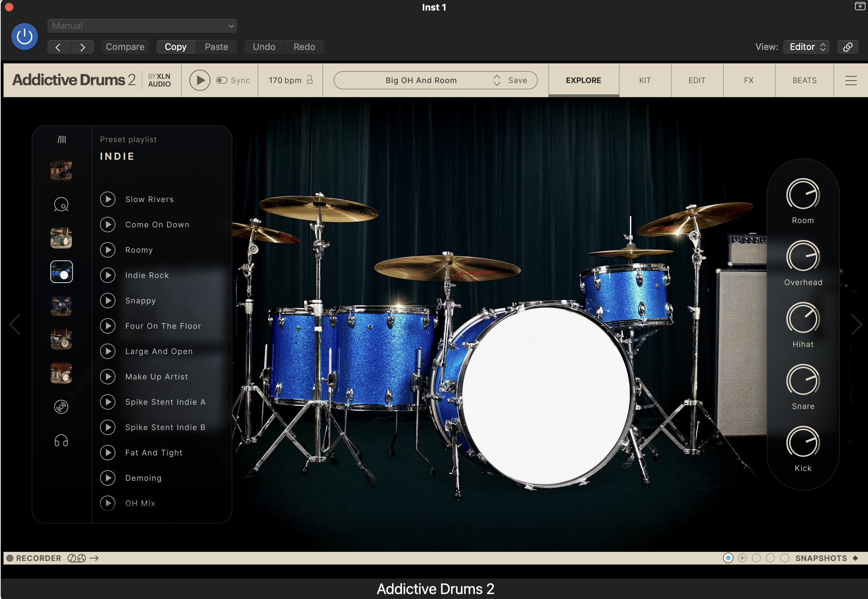Click the vinyl record sidebar icon
The height and width of the screenshot is (599, 868).
(x=61, y=407)
